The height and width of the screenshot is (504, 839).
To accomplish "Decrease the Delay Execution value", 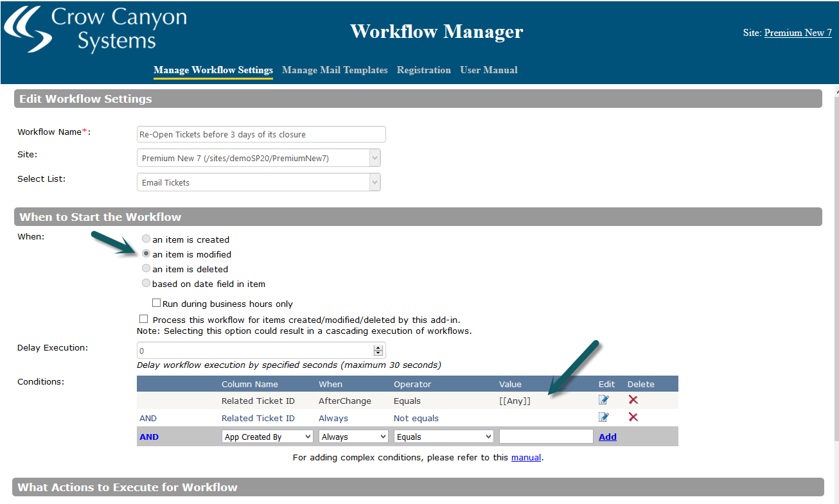I will click(378, 353).
